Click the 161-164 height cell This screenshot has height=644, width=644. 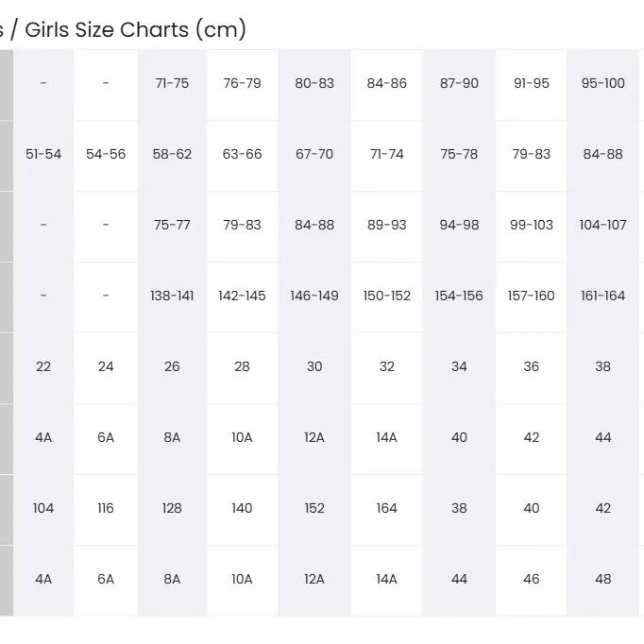click(x=603, y=297)
